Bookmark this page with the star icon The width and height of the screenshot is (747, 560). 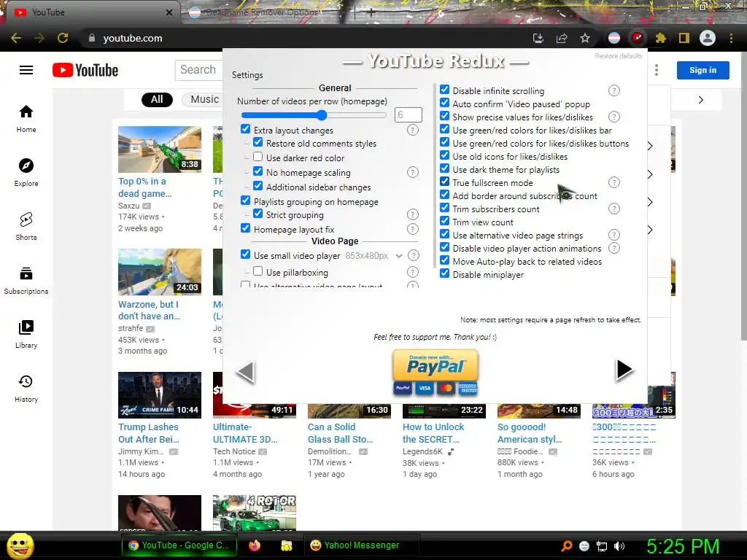585,38
